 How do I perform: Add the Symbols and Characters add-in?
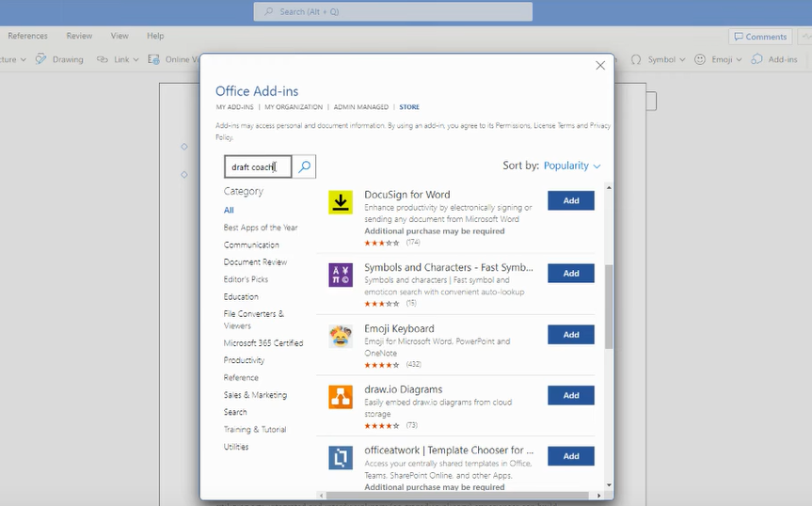pos(571,273)
